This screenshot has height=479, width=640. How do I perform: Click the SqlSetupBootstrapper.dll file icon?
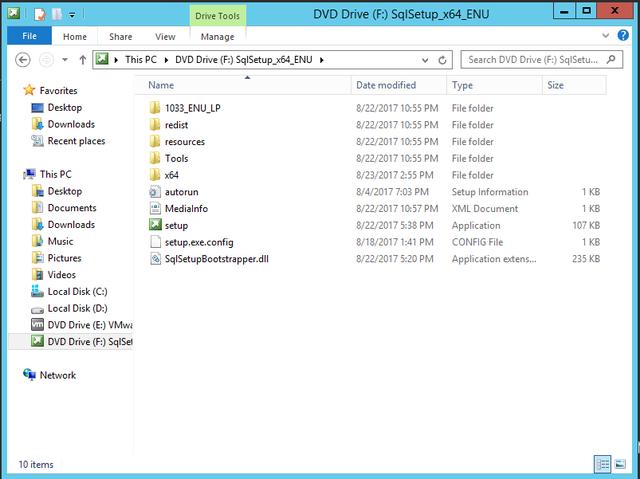pos(155,259)
